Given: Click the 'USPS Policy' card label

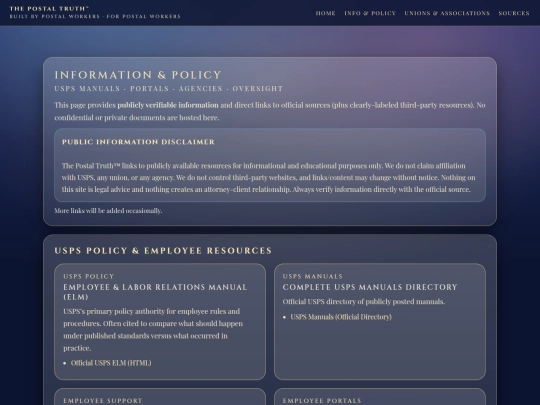Looking at the screenshot, I should (89, 276).
